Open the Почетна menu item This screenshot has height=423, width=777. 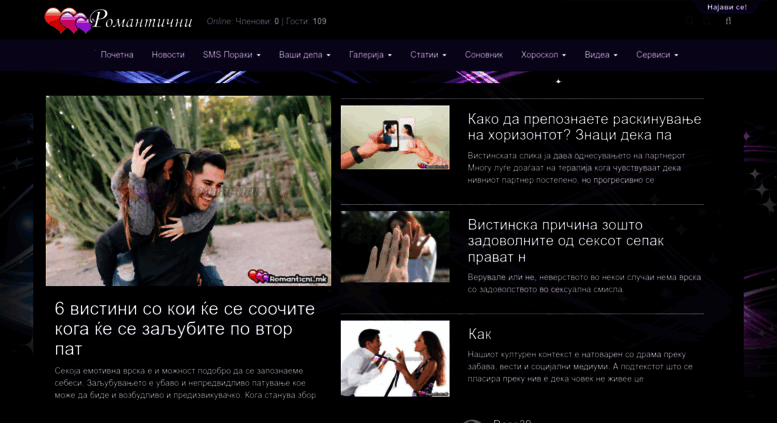(x=117, y=55)
